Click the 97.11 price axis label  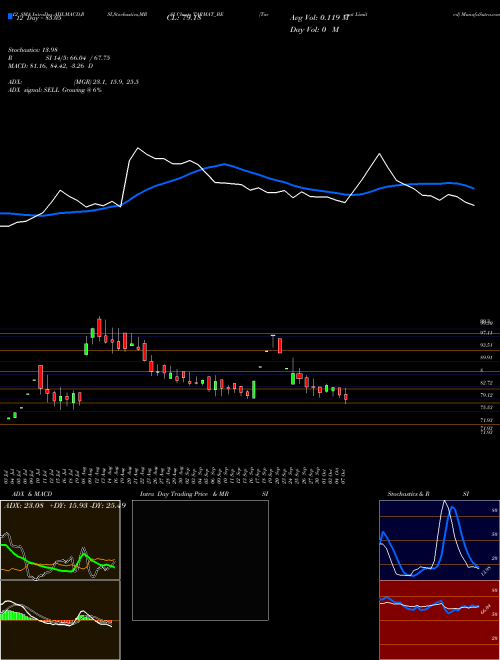(487, 333)
